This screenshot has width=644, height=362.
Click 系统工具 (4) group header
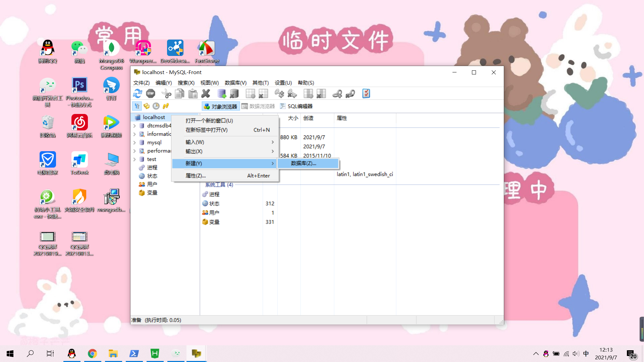[x=219, y=185]
